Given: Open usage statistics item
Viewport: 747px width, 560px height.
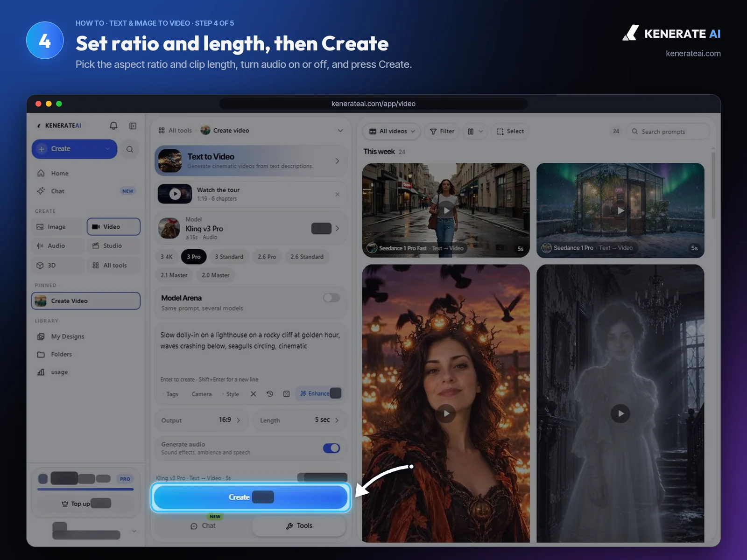Looking at the screenshot, I should (x=86, y=372).
